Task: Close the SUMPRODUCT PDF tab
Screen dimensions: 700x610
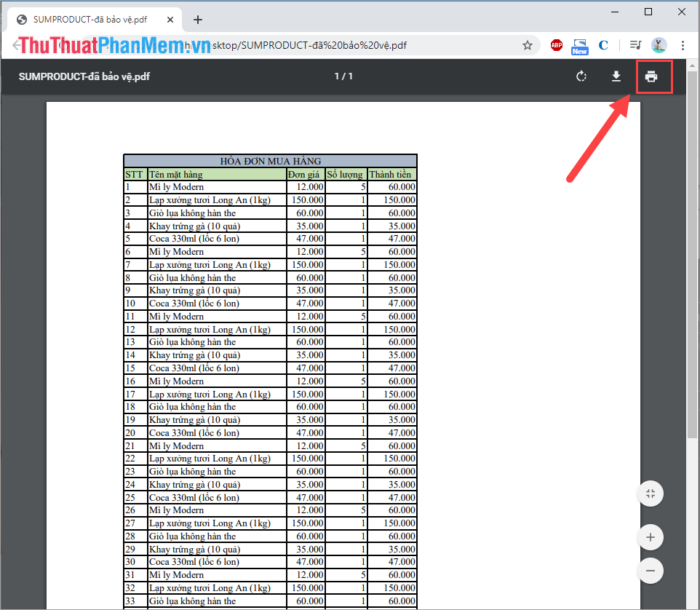Action: 170,20
